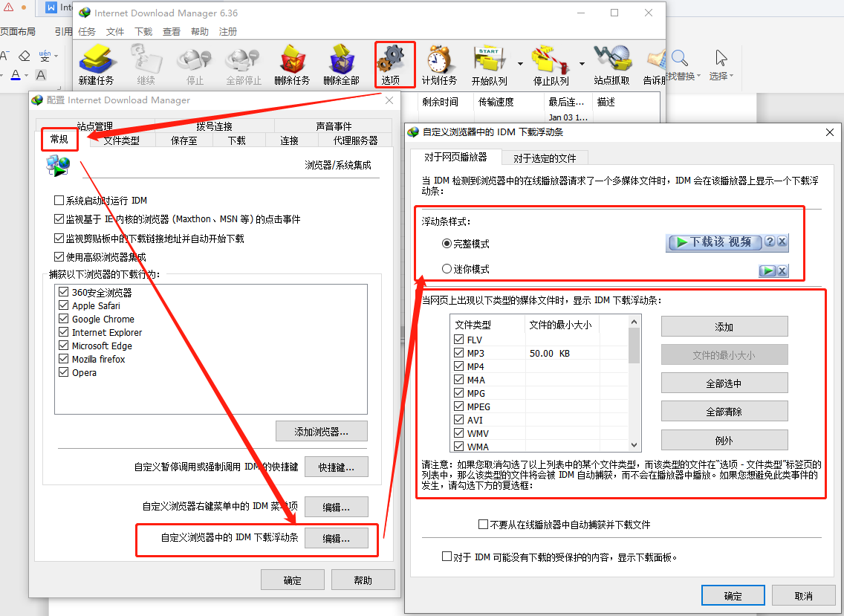Click the 继续 resume toolbar icon
844x616 pixels.
146,58
